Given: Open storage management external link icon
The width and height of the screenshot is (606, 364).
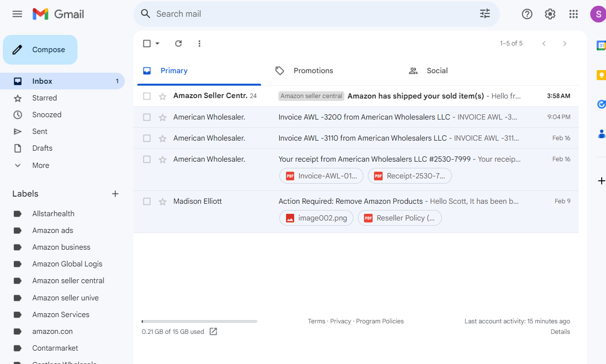Looking at the screenshot, I should [213, 331].
